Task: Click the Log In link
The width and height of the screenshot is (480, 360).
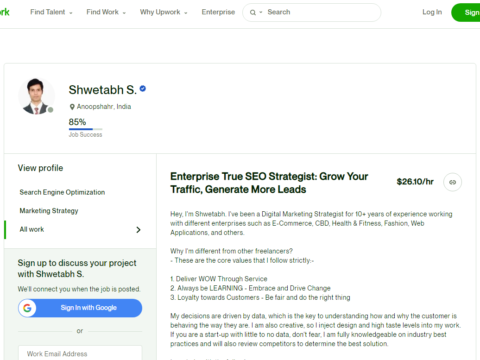Action: [432, 12]
